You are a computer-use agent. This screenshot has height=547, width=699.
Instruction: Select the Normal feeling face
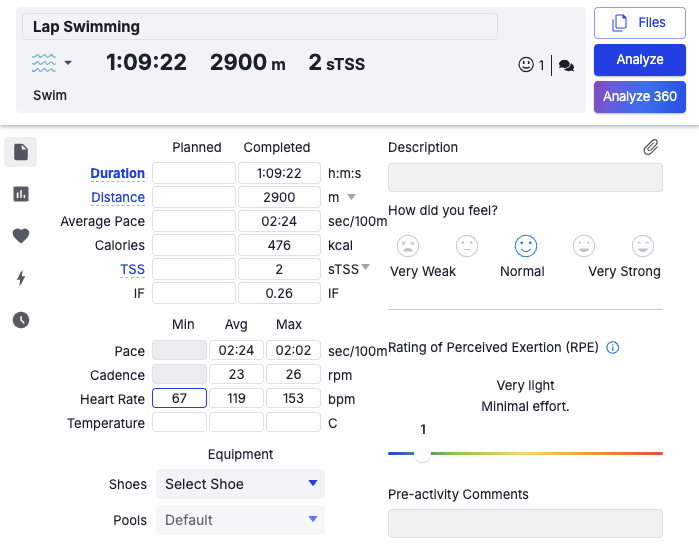coord(526,246)
